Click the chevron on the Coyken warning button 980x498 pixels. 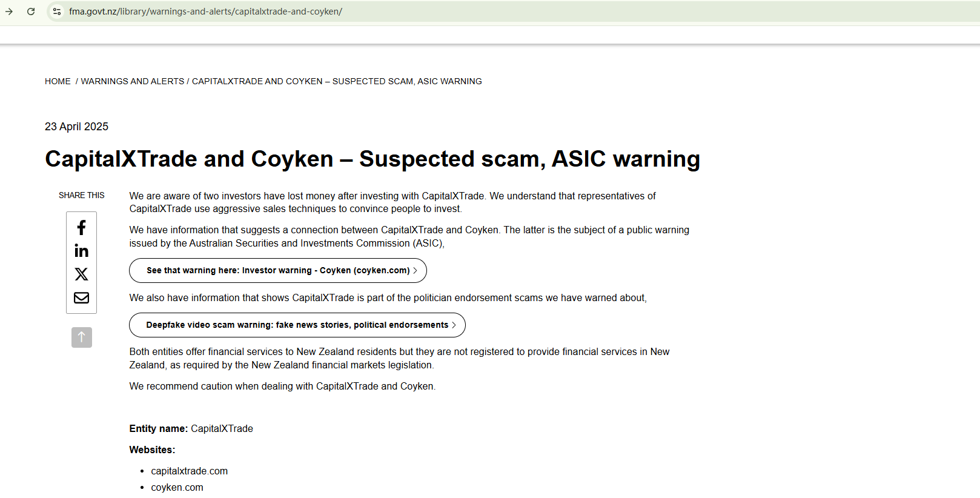[x=416, y=271]
